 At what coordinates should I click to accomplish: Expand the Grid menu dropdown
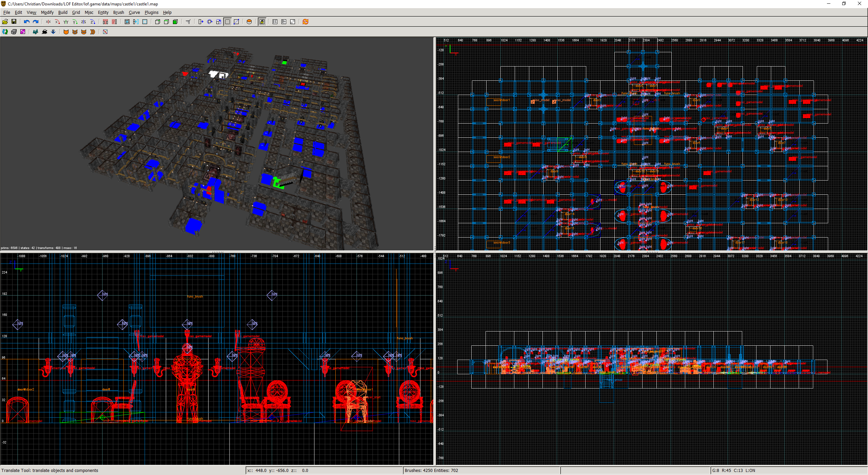click(76, 13)
